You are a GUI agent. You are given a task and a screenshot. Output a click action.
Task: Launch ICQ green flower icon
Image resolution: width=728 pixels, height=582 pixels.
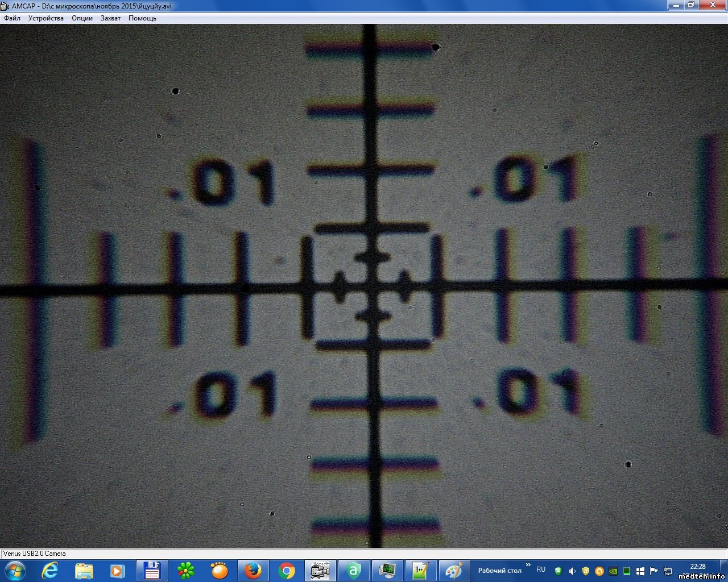[x=186, y=570]
